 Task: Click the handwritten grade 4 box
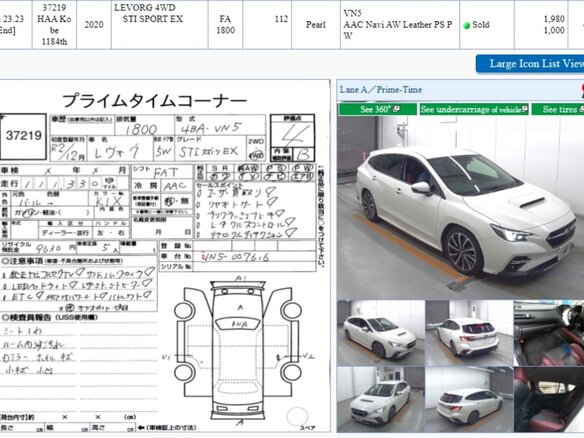(x=292, y=134)
